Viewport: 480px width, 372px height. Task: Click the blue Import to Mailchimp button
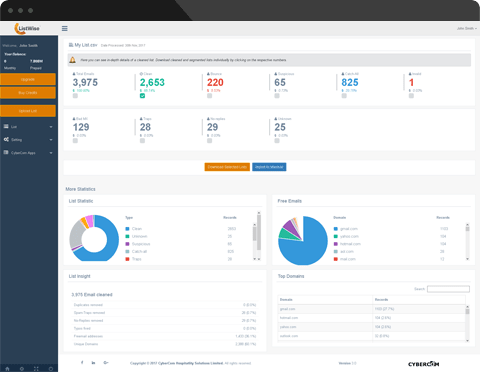(269, 167)
